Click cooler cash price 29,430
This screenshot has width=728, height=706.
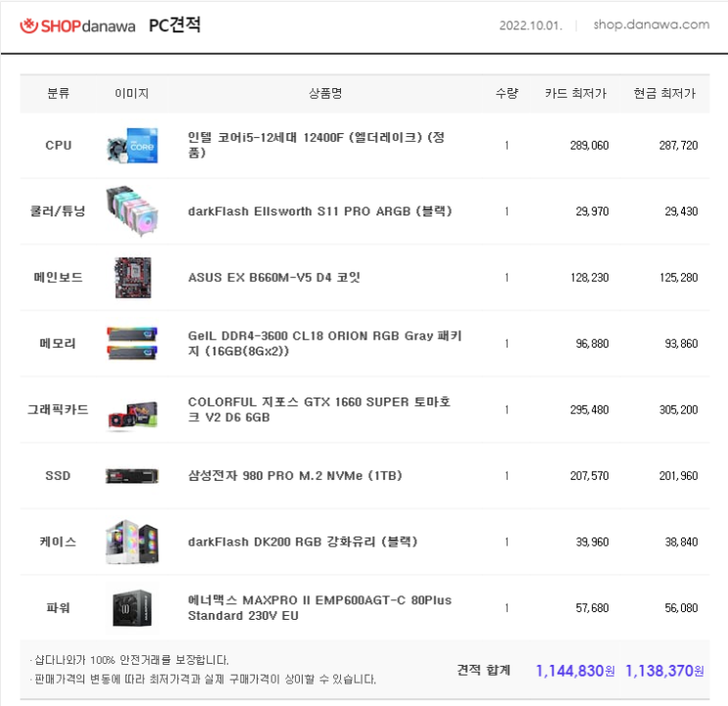point(681,212)
